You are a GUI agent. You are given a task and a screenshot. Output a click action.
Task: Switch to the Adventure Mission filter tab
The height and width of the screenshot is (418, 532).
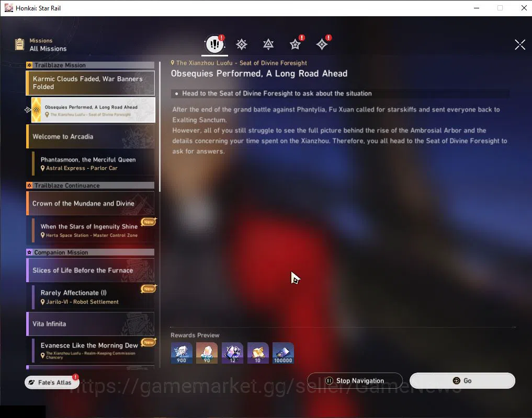coord(322,44)
